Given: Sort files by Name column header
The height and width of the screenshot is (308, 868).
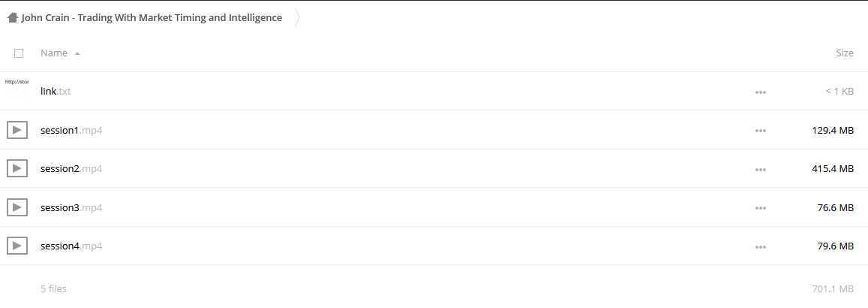Looking at the screenshot, I should pos(54,53).
